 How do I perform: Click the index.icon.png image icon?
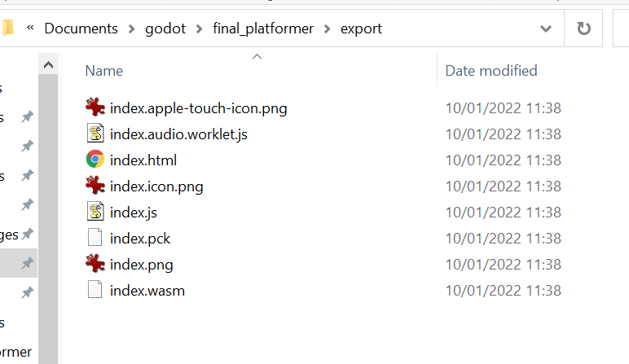pos(95,186)
